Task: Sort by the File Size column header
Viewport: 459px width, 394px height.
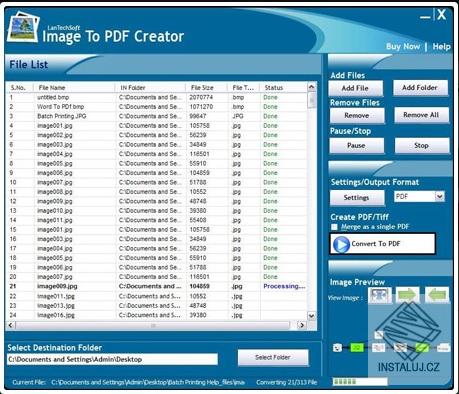Action: pyautogui.click(x=206, y=88)
